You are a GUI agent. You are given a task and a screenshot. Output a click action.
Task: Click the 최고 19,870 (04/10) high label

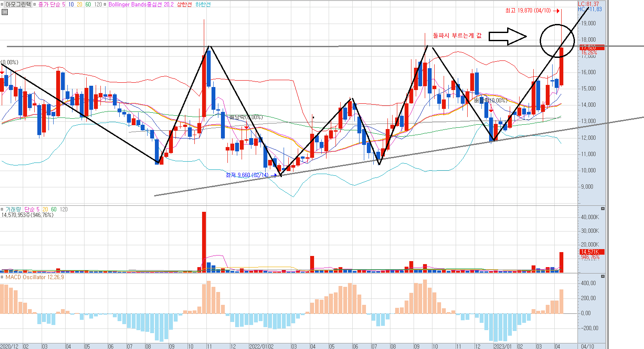point(528,11)
